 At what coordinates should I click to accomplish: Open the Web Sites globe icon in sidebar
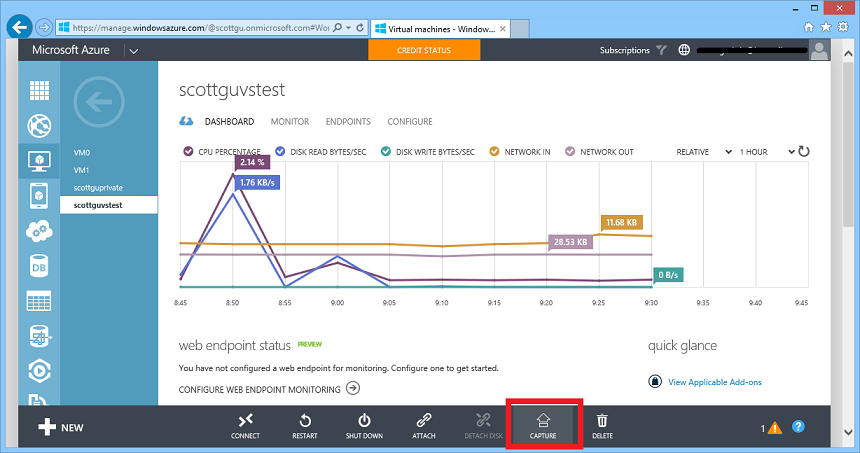click(39, 126)
